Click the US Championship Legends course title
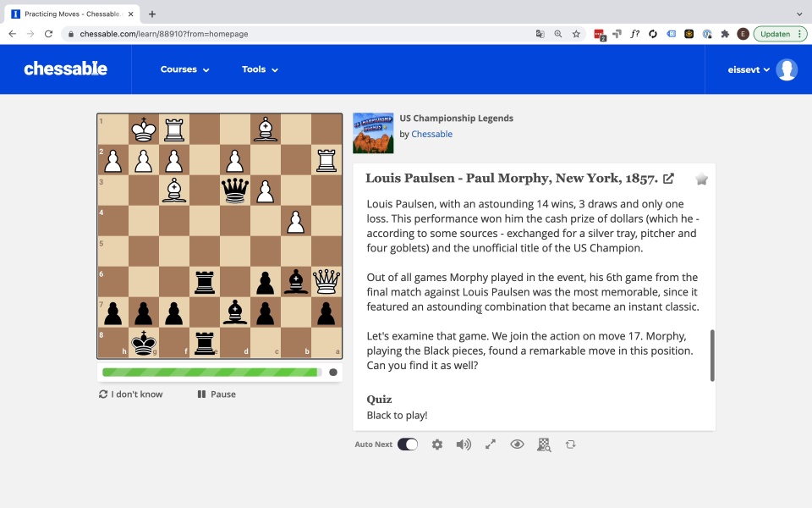812x508 pixels. (x=456, y=119)
